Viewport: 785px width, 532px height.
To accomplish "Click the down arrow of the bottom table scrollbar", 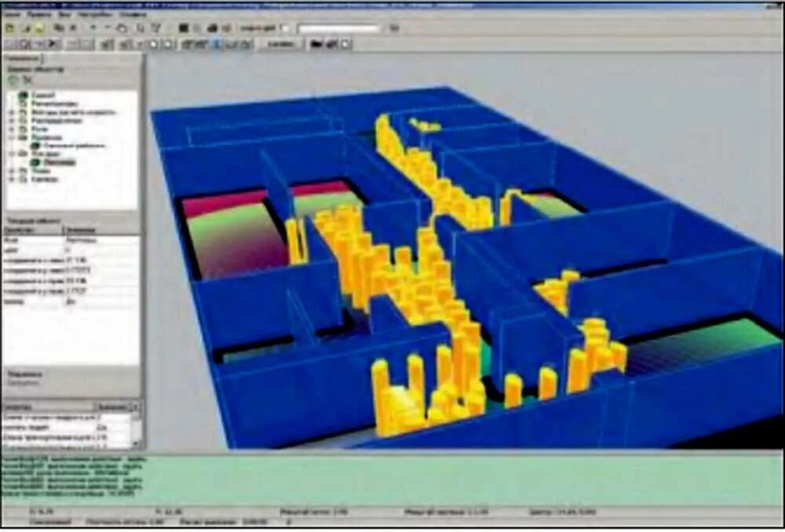I will [136, 443].
